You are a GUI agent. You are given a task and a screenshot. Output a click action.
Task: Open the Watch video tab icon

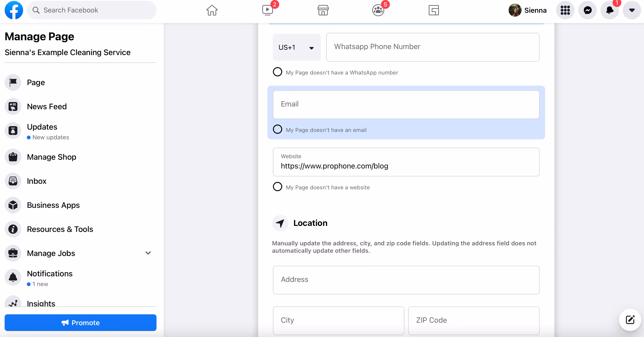(x=268, y=10)
